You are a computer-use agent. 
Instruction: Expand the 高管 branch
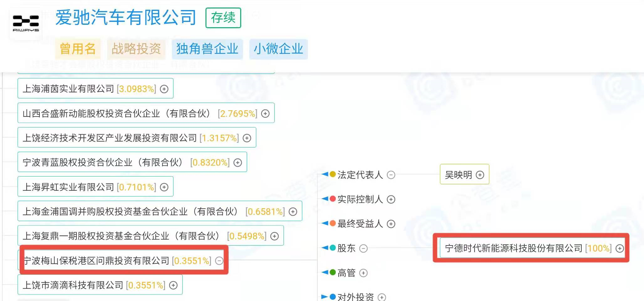[363, 273]
